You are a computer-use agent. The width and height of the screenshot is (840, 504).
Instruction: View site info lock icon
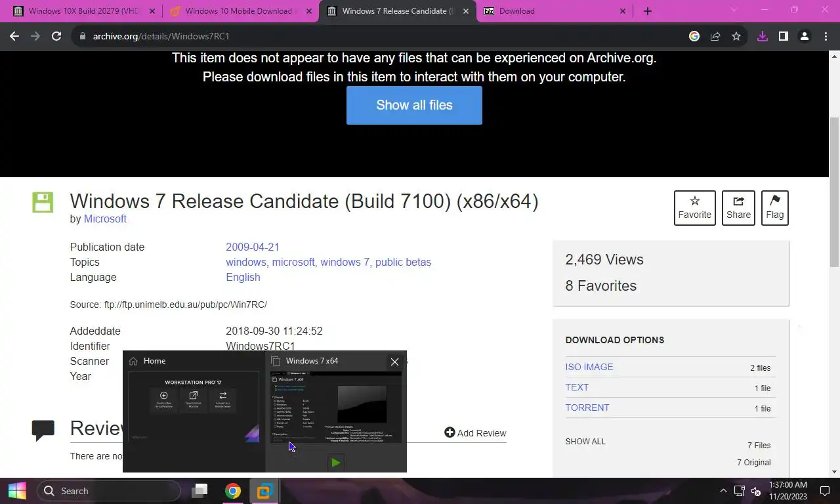[x=83, y=36]
